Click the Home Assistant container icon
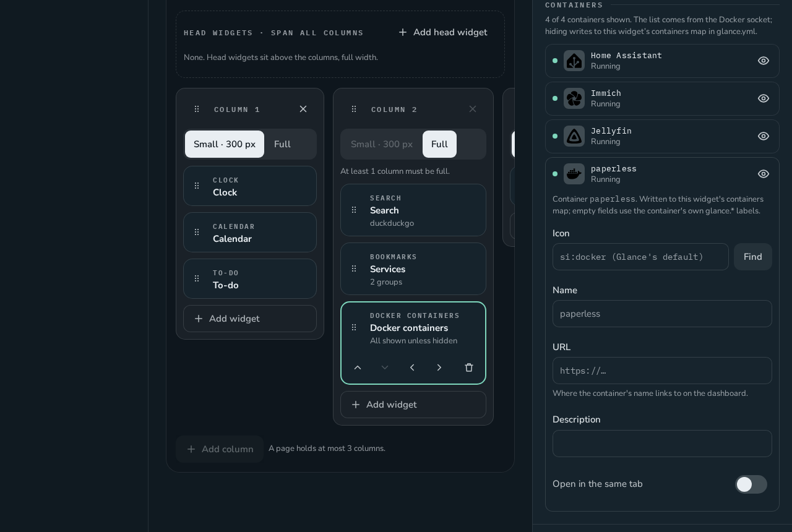792x532 pixels. coord(574,61)
